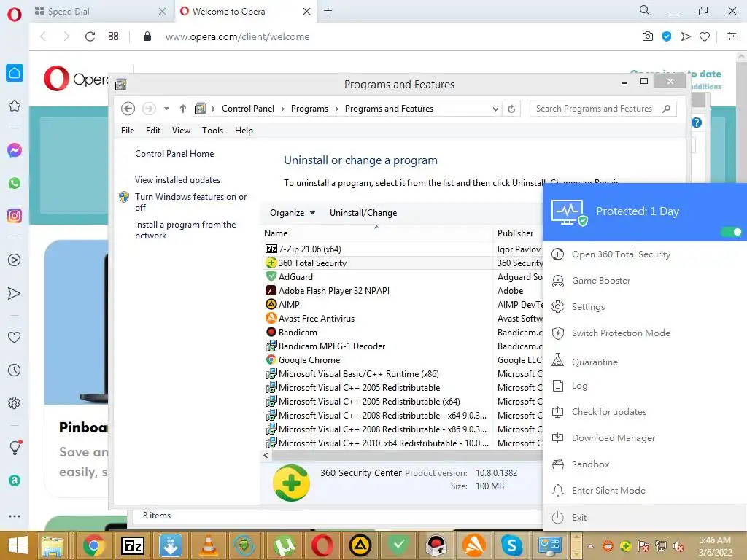Open history clock icon in Opera sidebar
Viewport: 747px width, 560px height.
15,370
